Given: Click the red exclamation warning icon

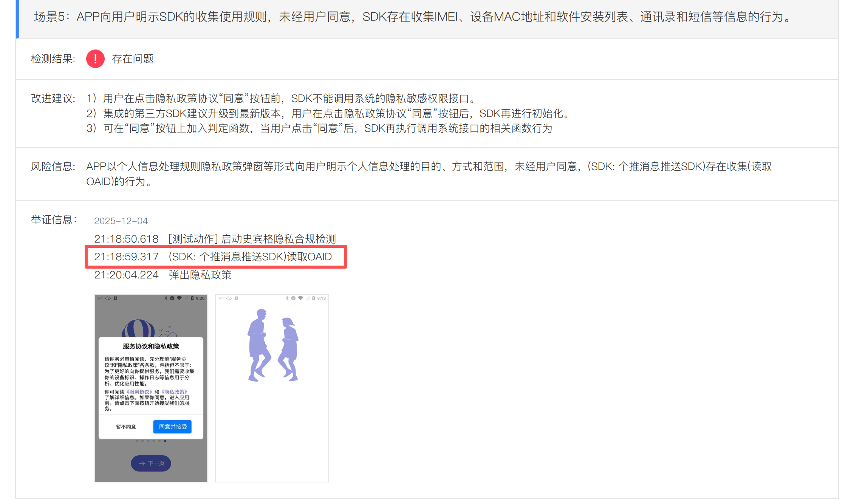Looking at the screenshot, I should pyautogui.click(x=95, y=59).
